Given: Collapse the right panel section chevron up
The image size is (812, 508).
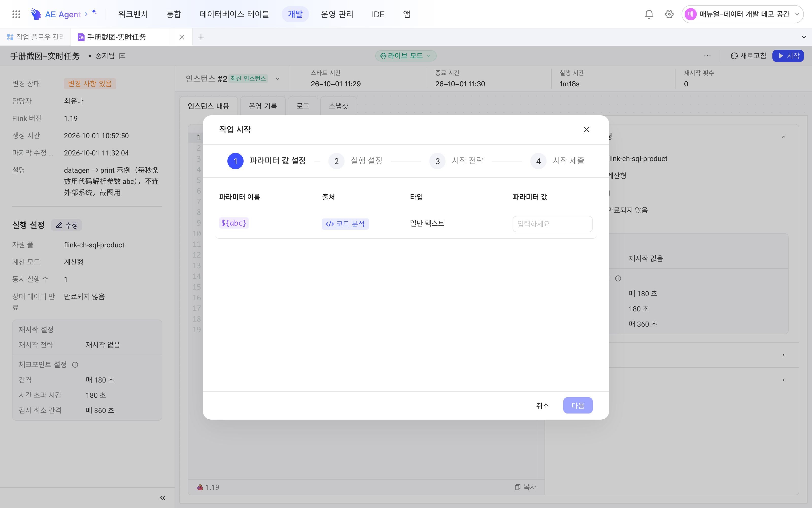Looking at the screenshot, I should pos(784,137).
